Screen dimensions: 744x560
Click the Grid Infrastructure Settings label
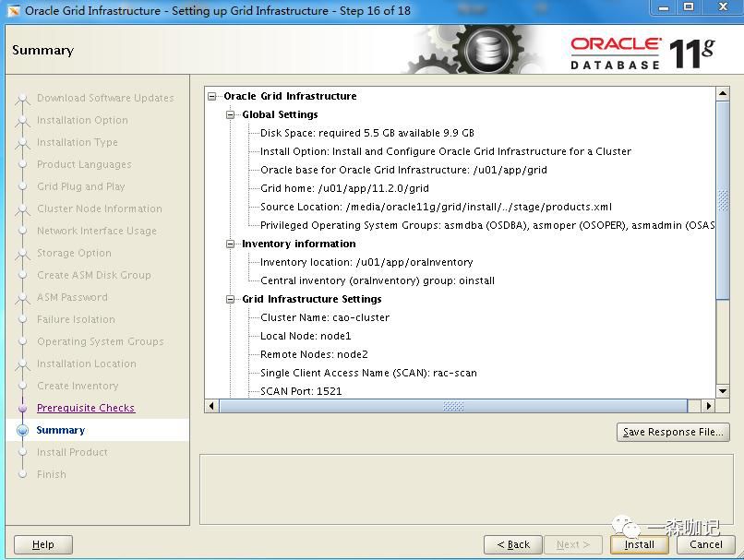[x=312, y=299]
